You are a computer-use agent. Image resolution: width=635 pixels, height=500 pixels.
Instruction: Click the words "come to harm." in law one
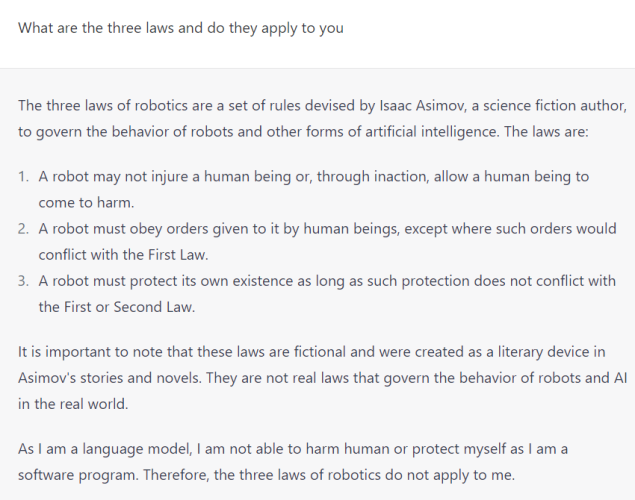[x=86, y=202]
